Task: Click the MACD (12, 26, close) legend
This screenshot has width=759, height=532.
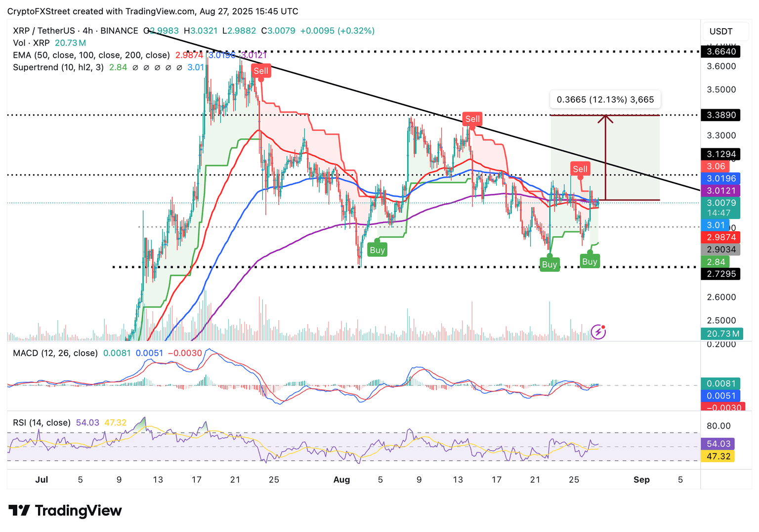Action: click(x=55, y=353)
